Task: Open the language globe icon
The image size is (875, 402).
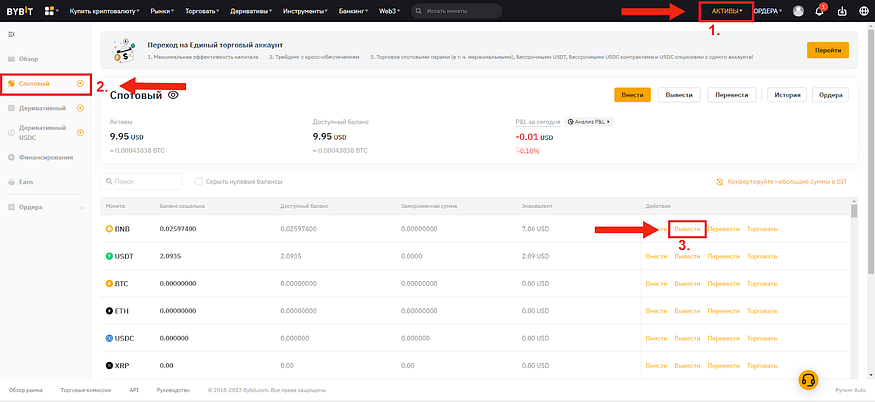Action: pos(863,11)
